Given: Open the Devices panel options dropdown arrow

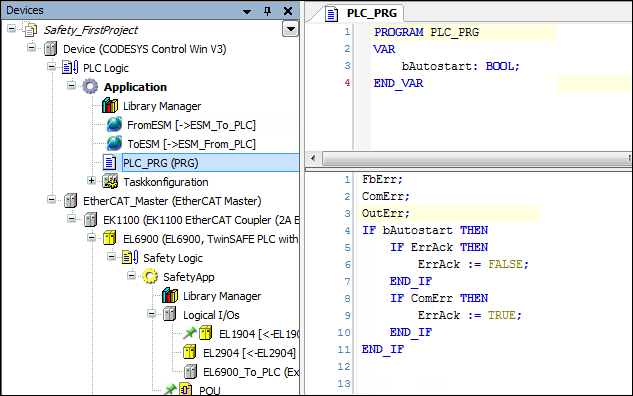Looking at the screenshot, I should 247,12.
